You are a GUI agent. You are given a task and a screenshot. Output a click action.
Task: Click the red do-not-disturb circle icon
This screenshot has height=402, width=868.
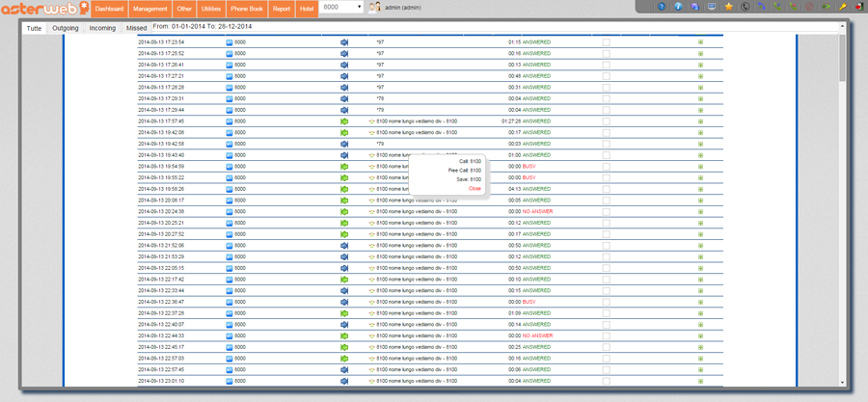tap(810, 7)
